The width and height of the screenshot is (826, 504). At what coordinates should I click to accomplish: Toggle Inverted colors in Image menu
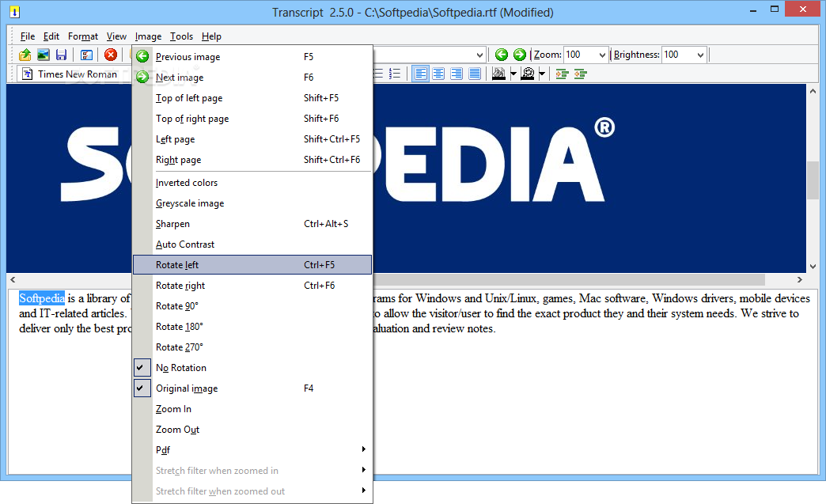coord(252,183)
